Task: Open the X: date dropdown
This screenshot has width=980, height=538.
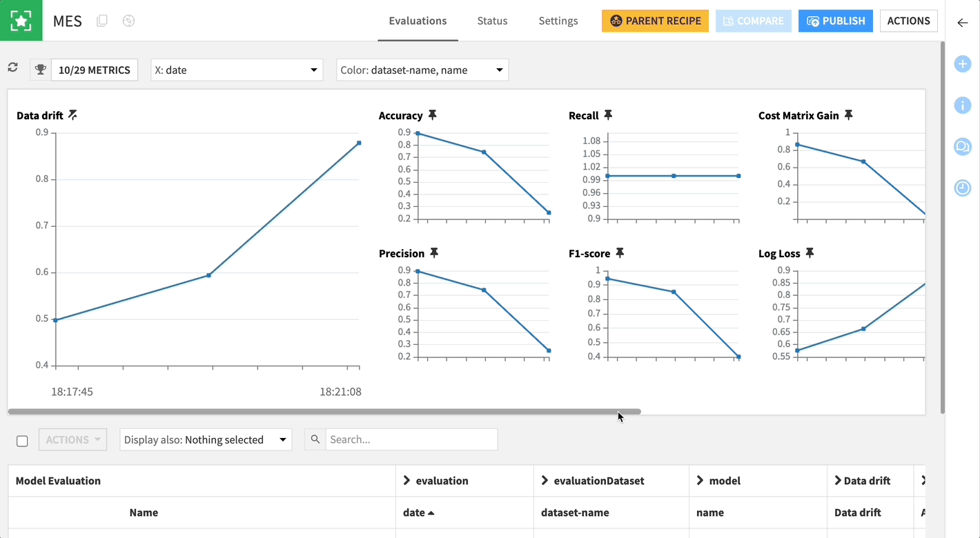Action: click(237, 70)
